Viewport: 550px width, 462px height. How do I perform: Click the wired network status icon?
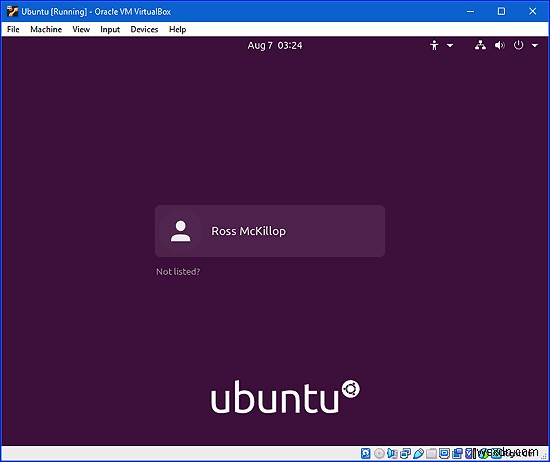click(480, 45)
